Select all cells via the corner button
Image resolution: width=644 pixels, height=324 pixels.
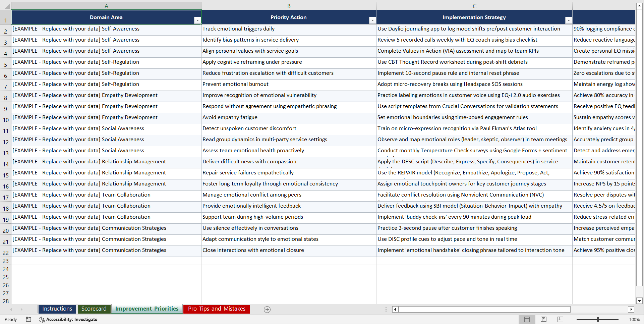pyautogui.click(x=7, y=6)
